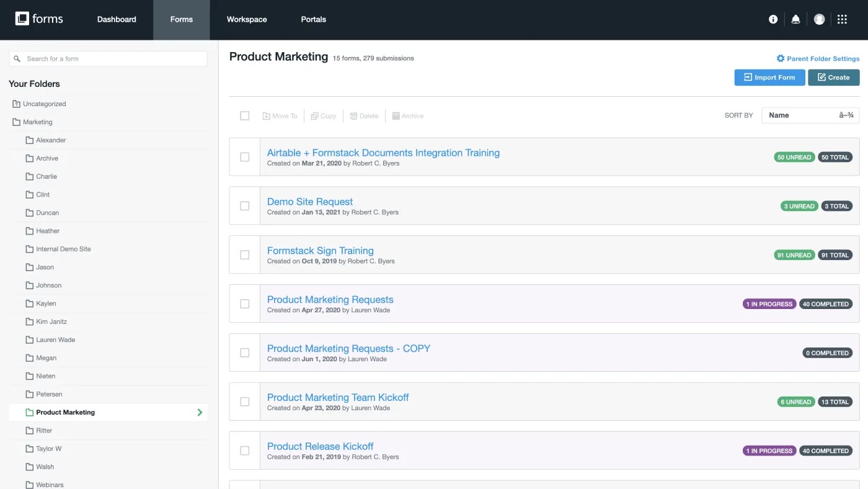Select the Demo Site Request checkbox
The image size is (868, 489).
click(x=244, y=205)
